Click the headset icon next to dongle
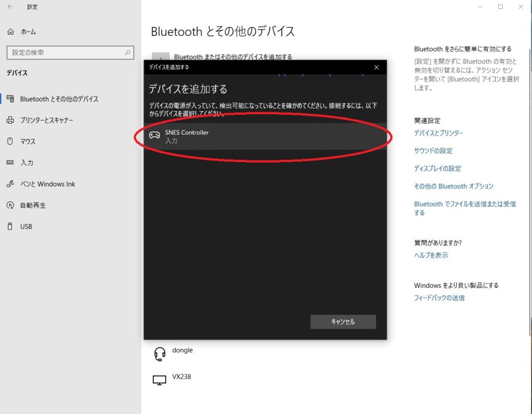532x414 pixels. coord(159,354)
